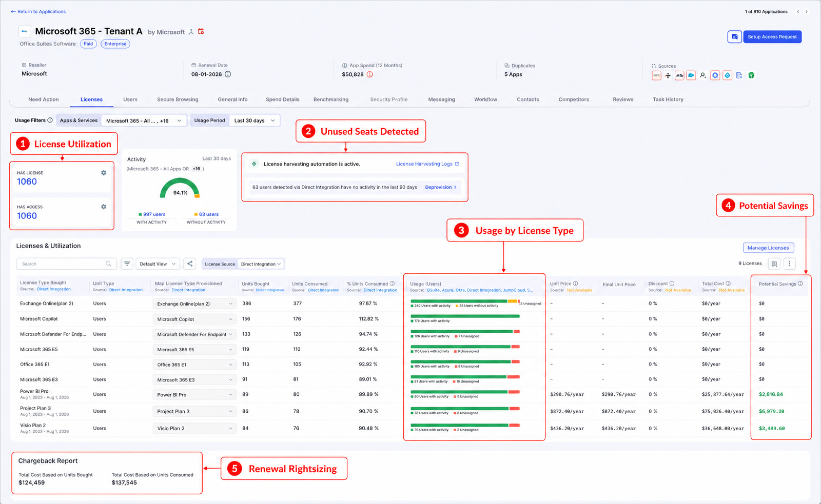Screen dimensions: 821x504
Task: Open Visio Plan 2 mapping dropdown
Action: click(x=194, y=428)
